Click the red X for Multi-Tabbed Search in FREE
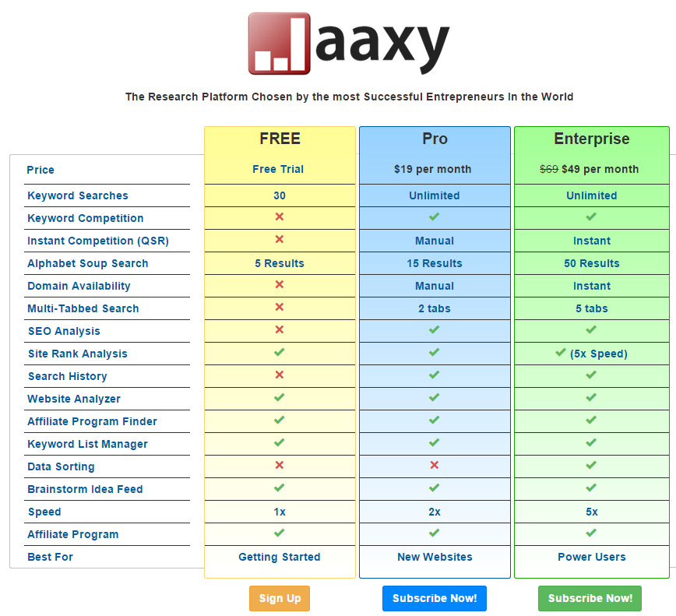This screenshot has height=616, width=676. pyautogui.click(x=280, y=307)
